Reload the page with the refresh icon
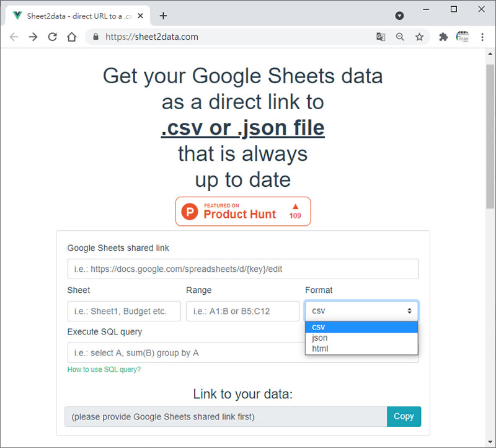 [x=53, y=37]
